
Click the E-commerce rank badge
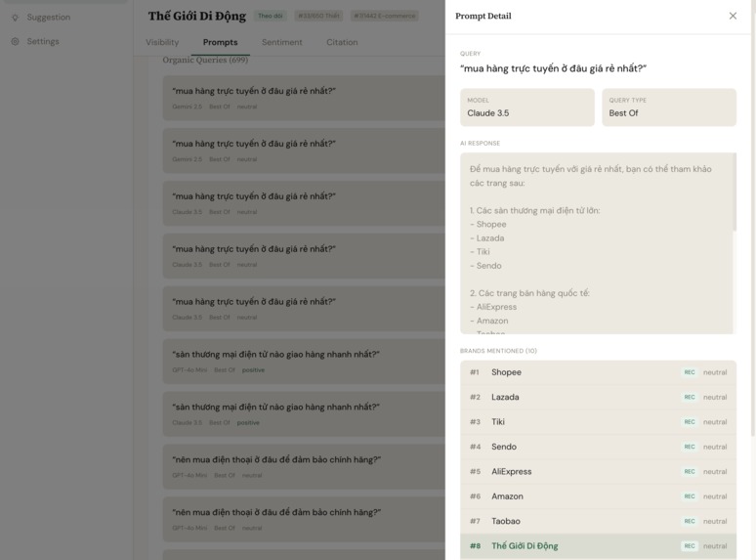384,16
